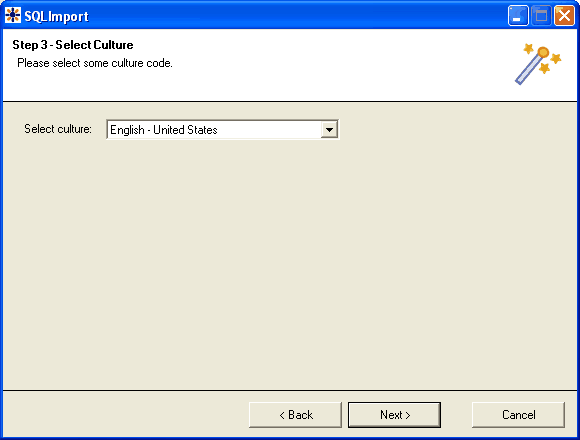Click the SQLImport application icon in title bar
The width and height of the screenshot is (580, 440).
coord(13,15)
